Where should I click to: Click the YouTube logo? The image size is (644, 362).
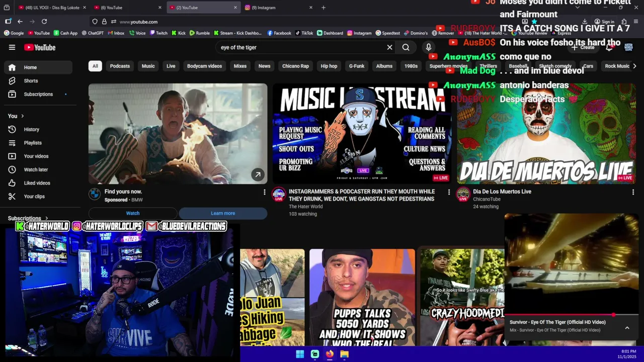[40, 47]
